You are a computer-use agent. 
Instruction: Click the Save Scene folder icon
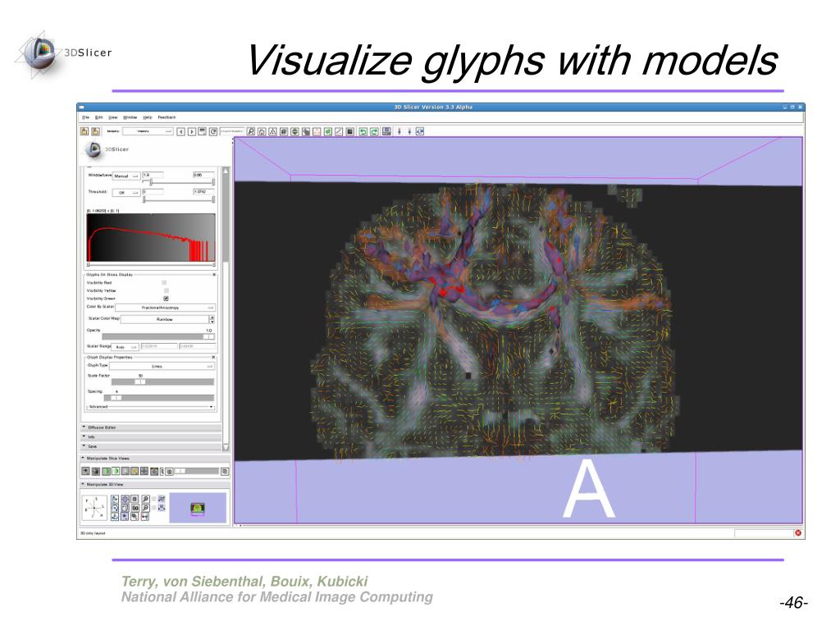tap(95, 131)
